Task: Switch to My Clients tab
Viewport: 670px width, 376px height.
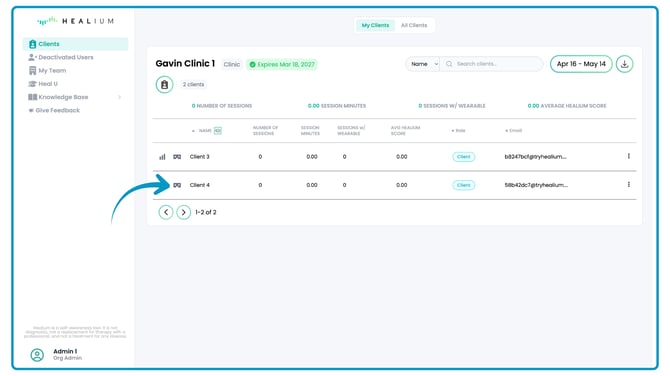Action: (375, 25)
